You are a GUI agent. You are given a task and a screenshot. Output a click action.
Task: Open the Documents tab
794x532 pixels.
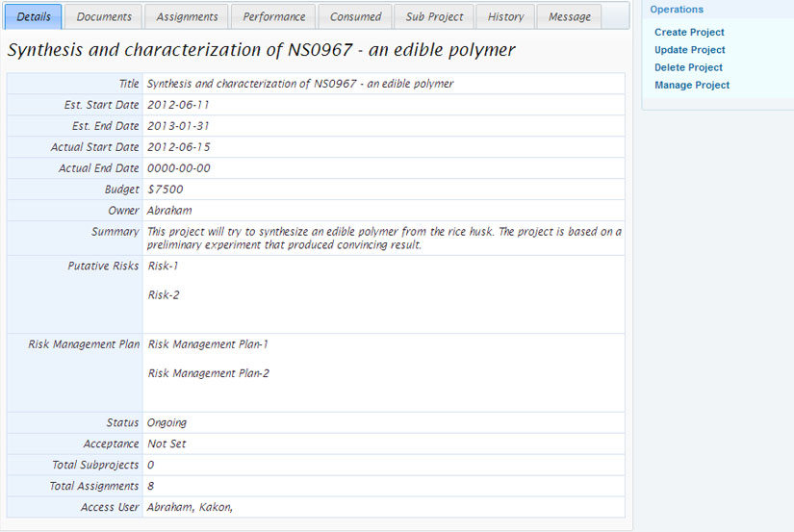[x=104, y=16]
